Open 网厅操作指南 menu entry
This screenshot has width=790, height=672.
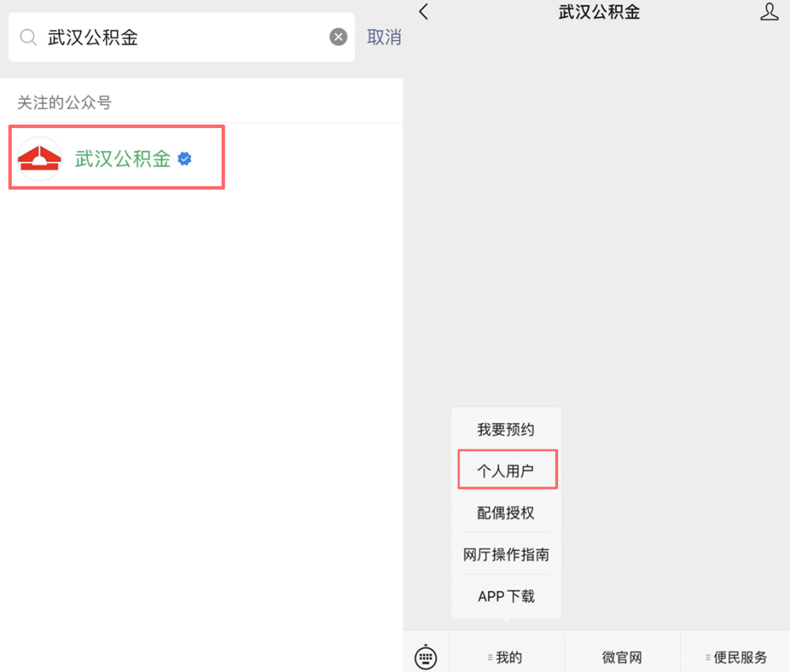pos(505,555)
